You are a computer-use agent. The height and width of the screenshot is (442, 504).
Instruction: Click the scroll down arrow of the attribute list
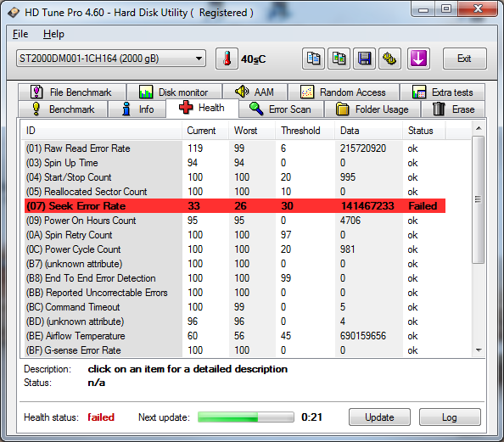click(x=479, y=350)
